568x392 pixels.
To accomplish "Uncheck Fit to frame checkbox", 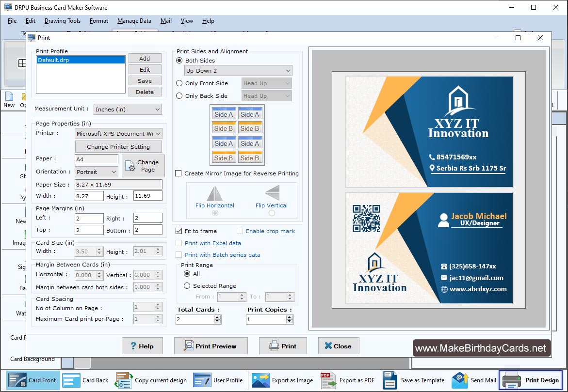I will click(x=179, y=231).
